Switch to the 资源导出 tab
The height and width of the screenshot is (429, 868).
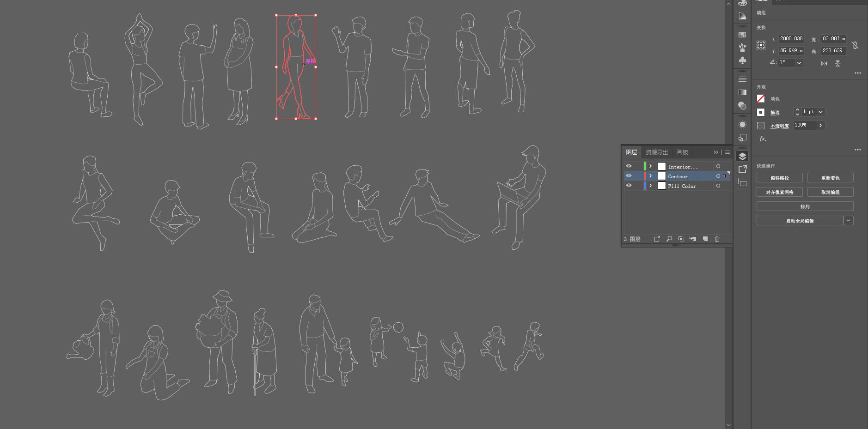(657, 152)
